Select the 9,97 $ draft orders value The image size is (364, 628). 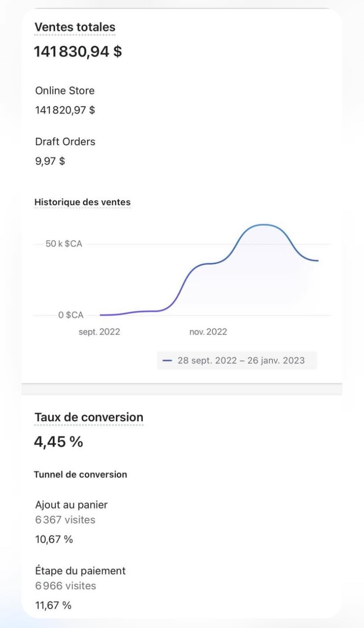(x=50, y=161)
